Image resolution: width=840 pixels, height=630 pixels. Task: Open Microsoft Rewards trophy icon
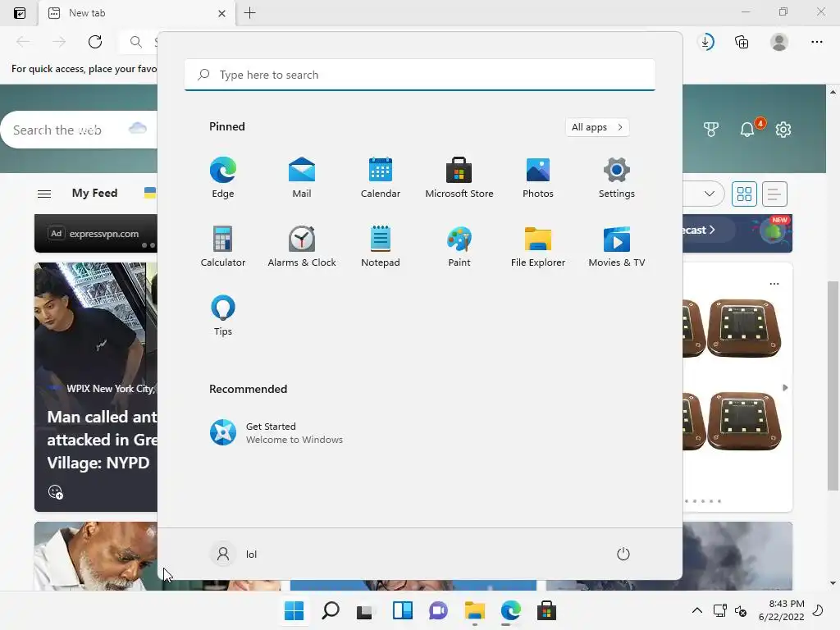click(711, 129)
